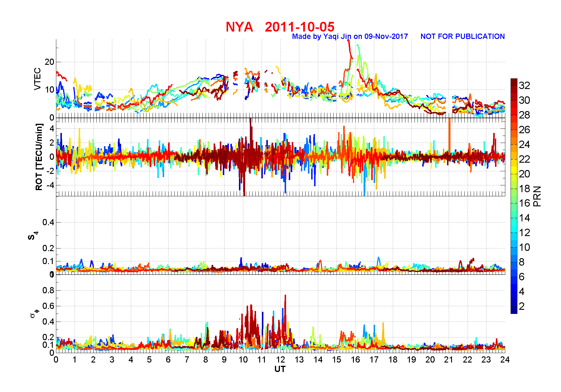Click the PRN colorbar tick label 16

tap(524, 203)
